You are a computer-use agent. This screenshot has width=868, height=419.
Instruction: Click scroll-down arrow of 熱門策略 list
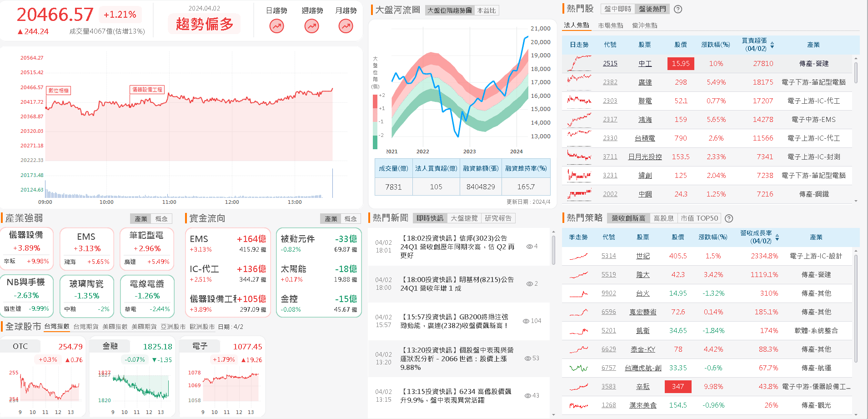pos(856,414)
